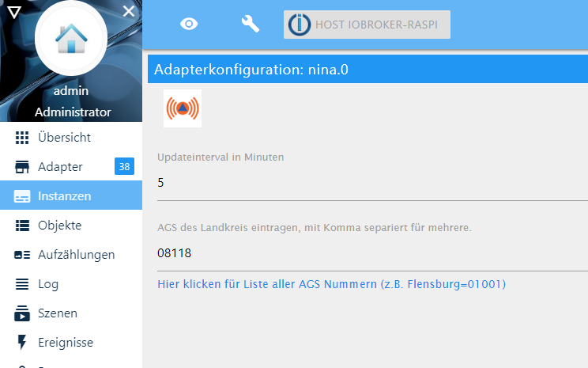The width and height of the screenshot is (588, 368).
Task: Open Szenen from the navigation
Action: click(58, 313)
